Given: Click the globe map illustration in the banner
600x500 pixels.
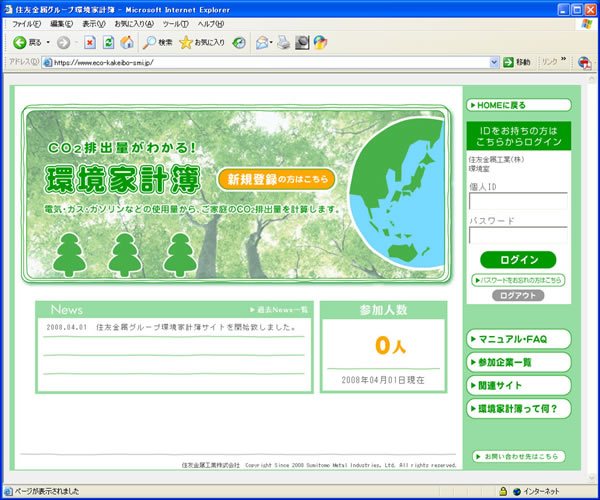Looking at the screenshot, I should pos(397,193).
